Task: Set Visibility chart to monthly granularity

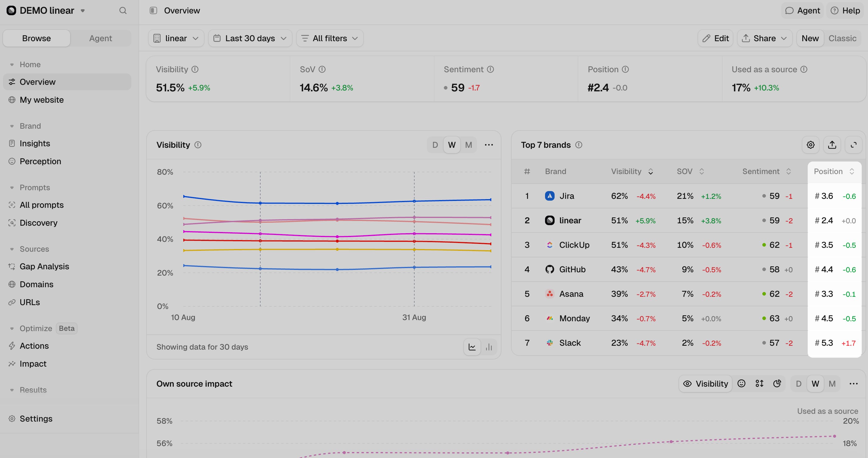Action: 469,145
